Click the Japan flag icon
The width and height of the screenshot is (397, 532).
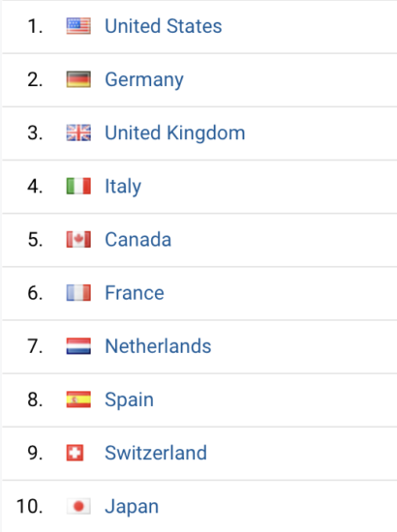(x=78, y=506)
